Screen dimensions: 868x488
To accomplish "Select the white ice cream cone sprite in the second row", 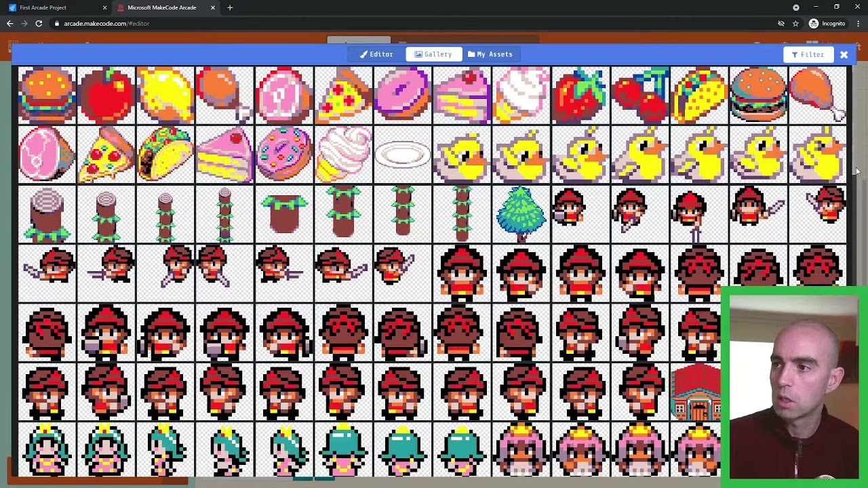I will (x=344, y=155).
